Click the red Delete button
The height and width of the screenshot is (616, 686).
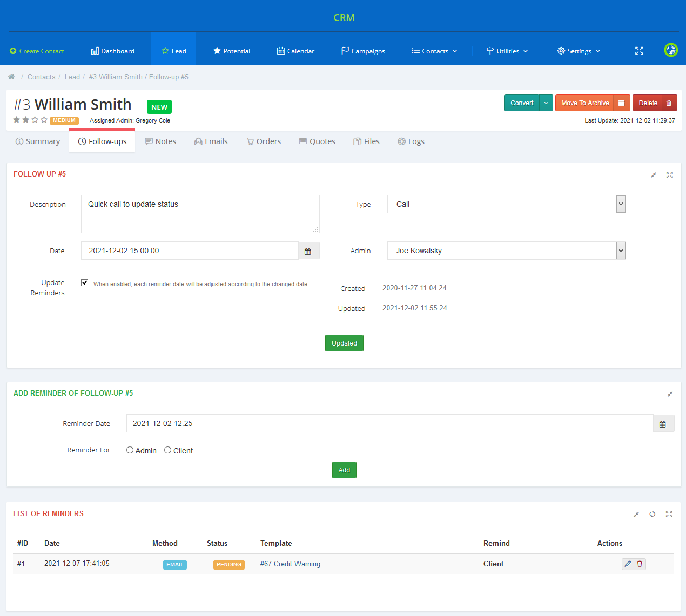point(648,103)
